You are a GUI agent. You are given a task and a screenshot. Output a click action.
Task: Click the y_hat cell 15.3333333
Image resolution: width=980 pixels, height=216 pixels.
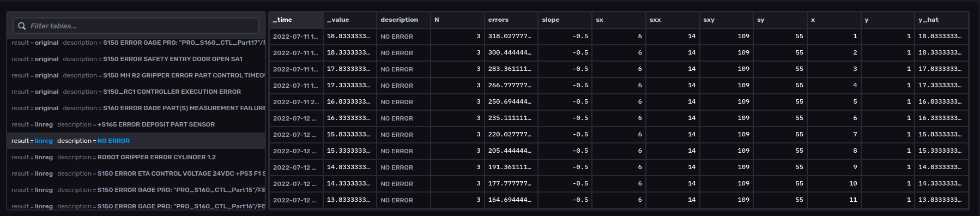click(941, 151)
